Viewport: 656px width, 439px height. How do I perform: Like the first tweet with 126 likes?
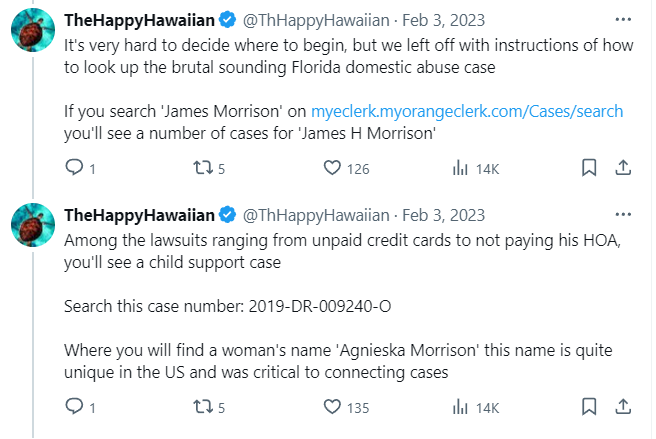coord(334,169)
